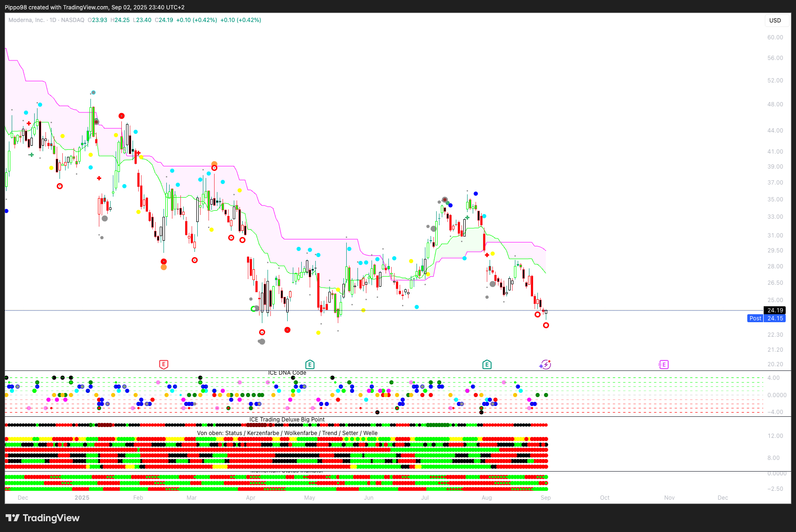Click the purple lightning news icon near September
Image resolution: width=796 pixels, height=532 pixels.
point(545,364)
